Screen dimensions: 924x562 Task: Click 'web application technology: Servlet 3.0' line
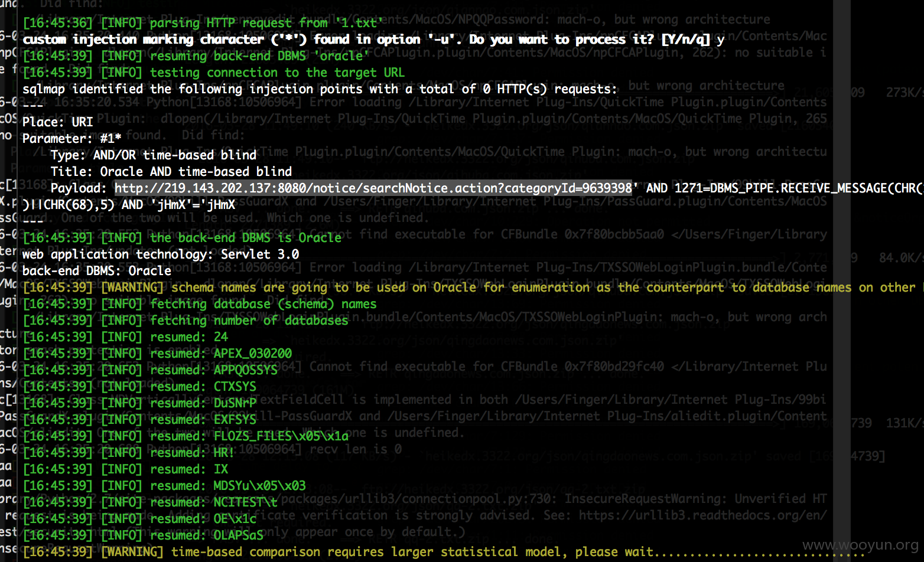point(161,254)
